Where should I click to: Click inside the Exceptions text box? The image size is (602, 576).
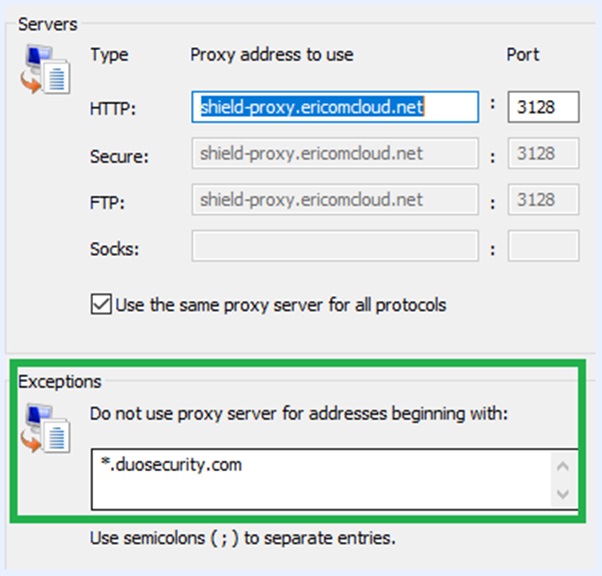(x=320, y=479)
